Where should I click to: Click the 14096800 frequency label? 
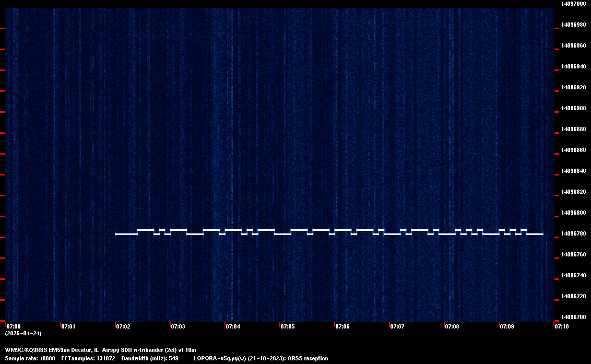573,213
